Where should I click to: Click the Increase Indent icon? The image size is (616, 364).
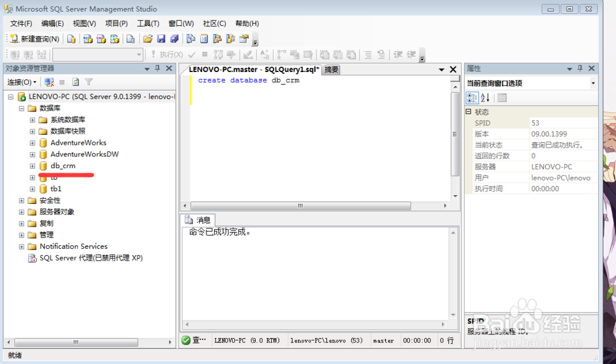(411, 55)
